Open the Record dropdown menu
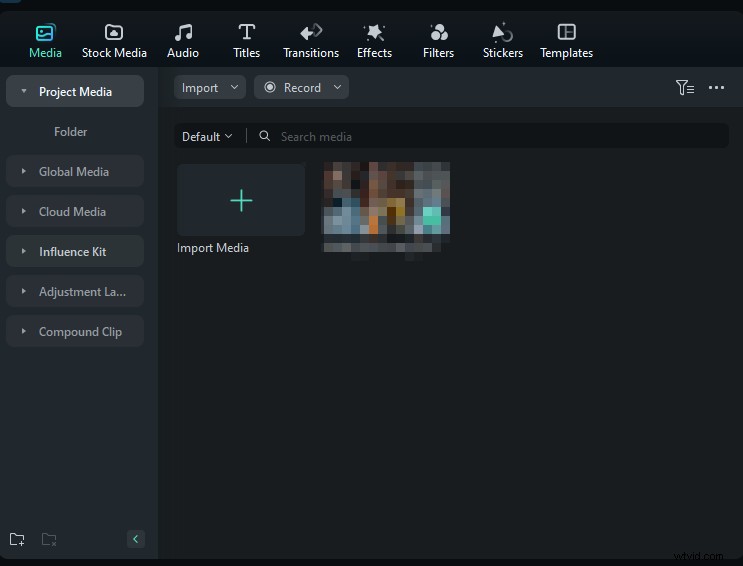The image size is (743, 566). (x=301, y=88)
